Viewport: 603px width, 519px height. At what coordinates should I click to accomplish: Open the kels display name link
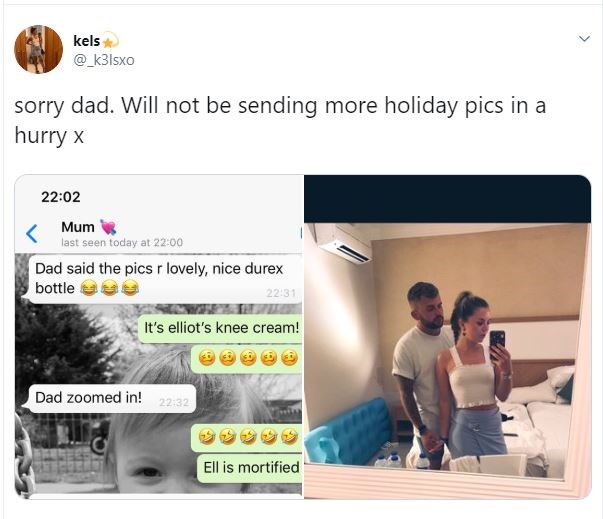87,41
